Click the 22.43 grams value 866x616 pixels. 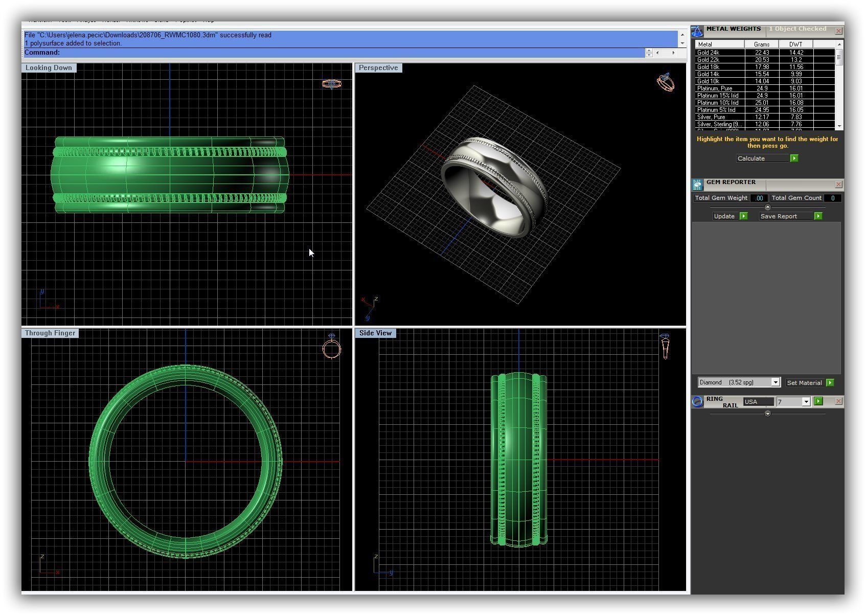(762, 52)
